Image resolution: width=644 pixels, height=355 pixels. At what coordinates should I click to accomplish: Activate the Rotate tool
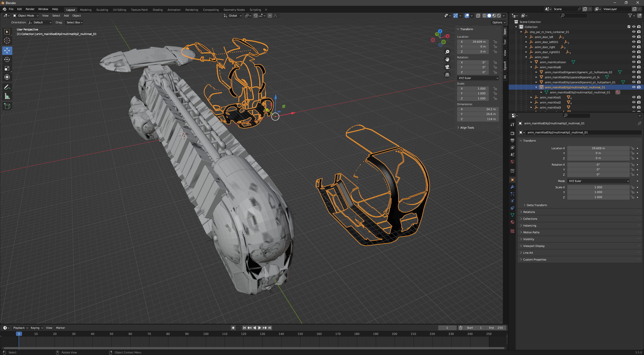(7, 59)
